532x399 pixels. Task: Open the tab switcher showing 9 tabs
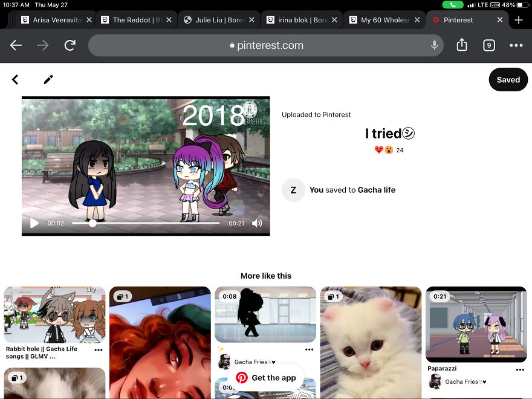click(488, 45)
